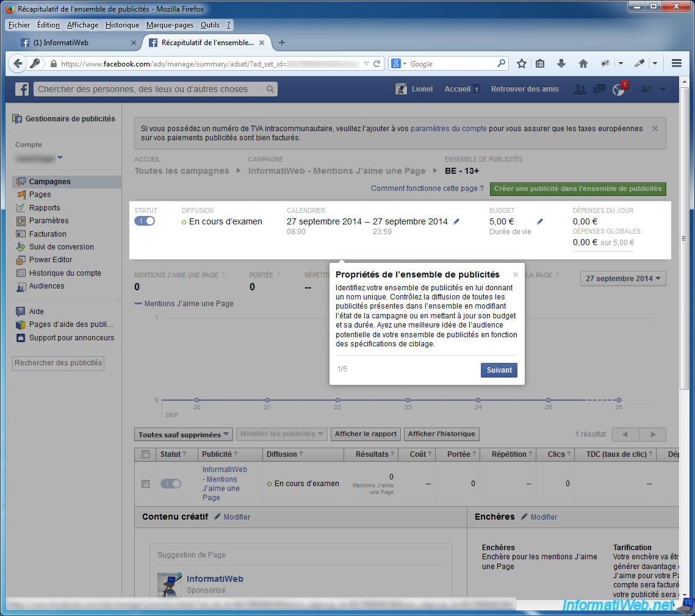Viewport: 695px width, 616px height.
Task: Open bookmarks list icon in toolbar
Action: point(540,63)
